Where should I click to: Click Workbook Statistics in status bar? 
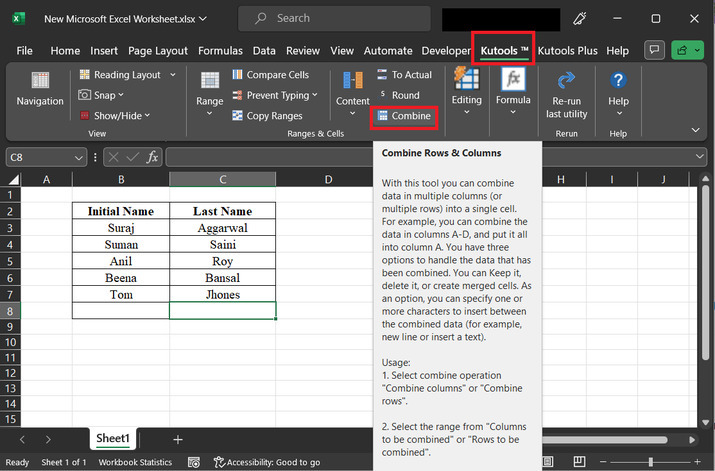tap(135, 462)
